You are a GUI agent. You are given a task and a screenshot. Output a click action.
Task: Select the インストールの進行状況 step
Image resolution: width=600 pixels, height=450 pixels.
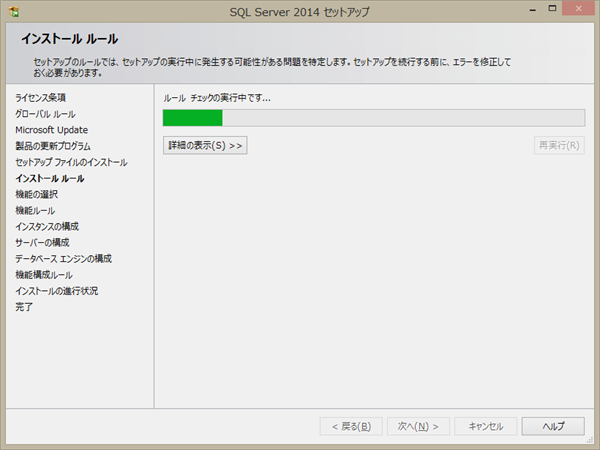pyautogui.click(x=57, y=291)
